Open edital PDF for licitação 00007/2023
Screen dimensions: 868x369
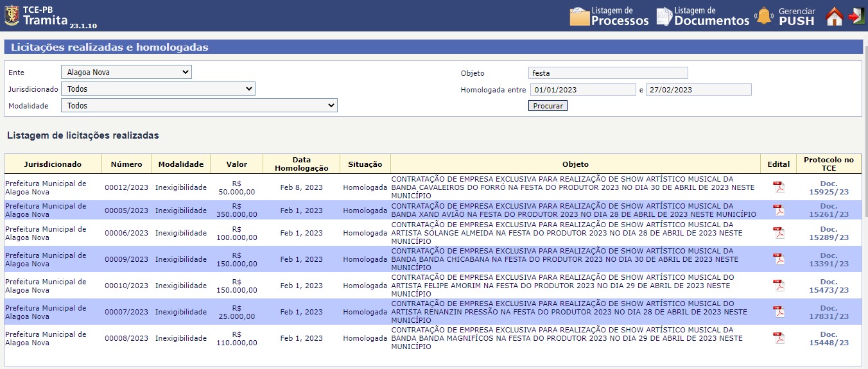coord(778,311)
